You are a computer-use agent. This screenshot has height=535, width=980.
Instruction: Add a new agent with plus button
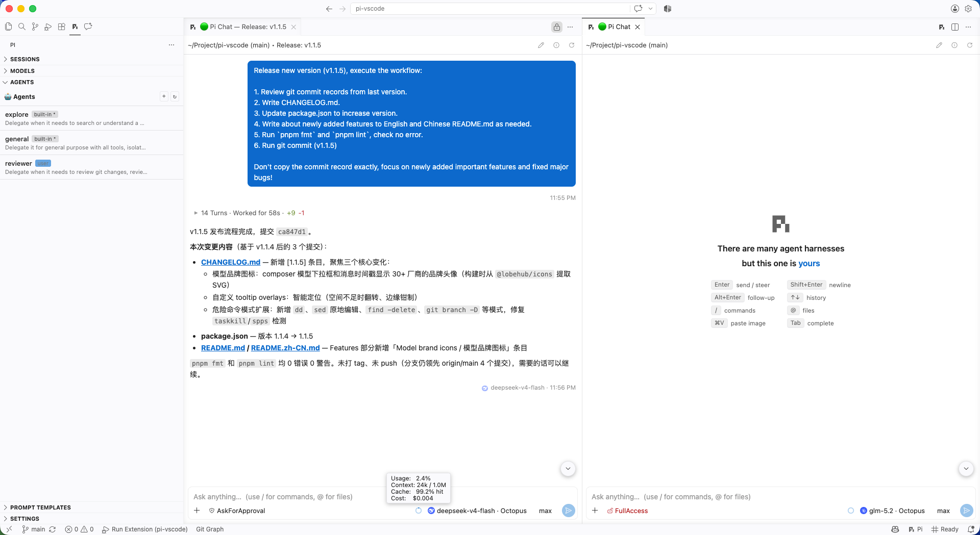click(164, 96)
